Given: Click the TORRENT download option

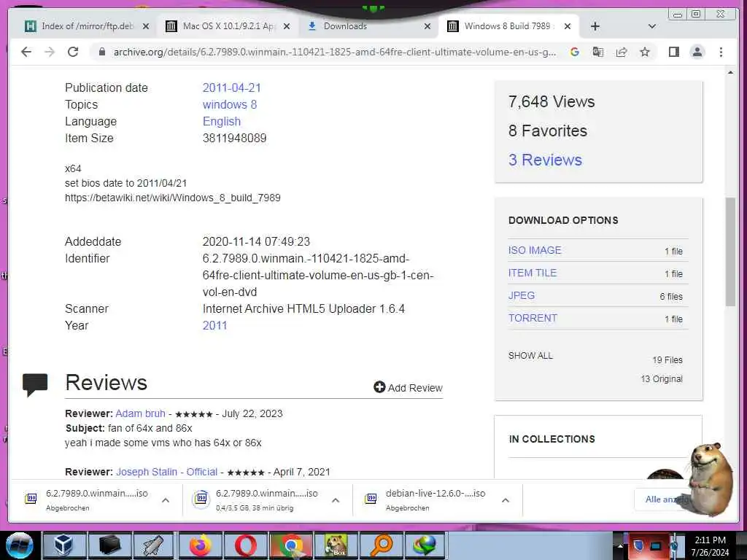Looking at the screenshot, I should pos(533,318).
